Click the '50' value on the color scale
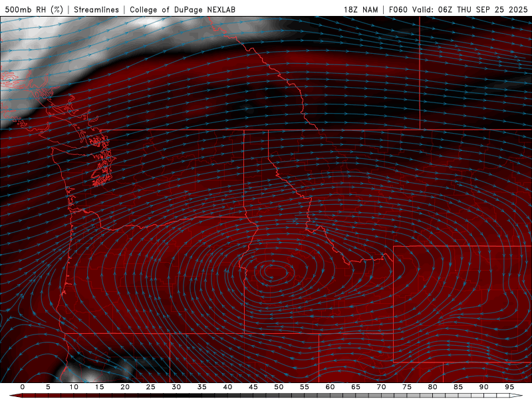The image size is (532, 399). click(279, 387)
